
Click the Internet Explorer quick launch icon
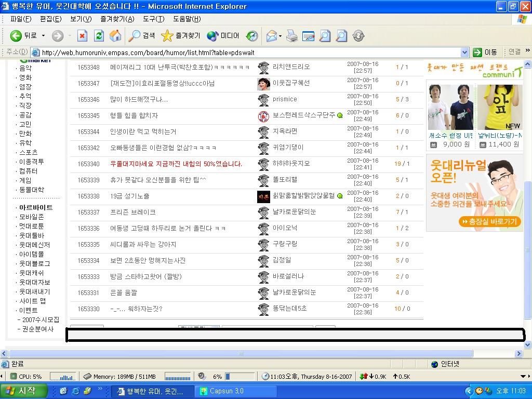click(x=75, y=391)
